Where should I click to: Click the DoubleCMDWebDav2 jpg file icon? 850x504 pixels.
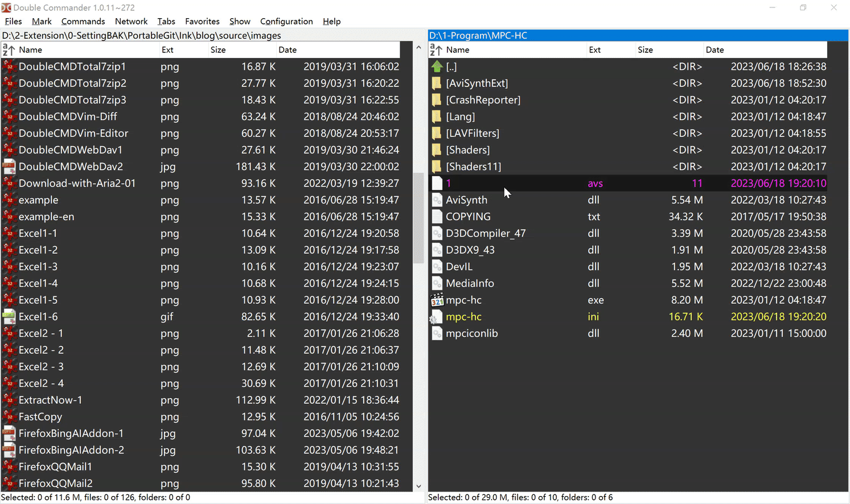point(9,167)
